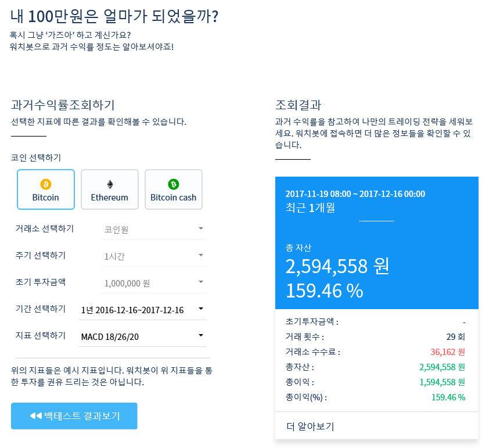Click the green 159.46 % value in 총이익(%) row
Image resolution: width=489 pixels, height=448 pixels.
coord(448,397)
